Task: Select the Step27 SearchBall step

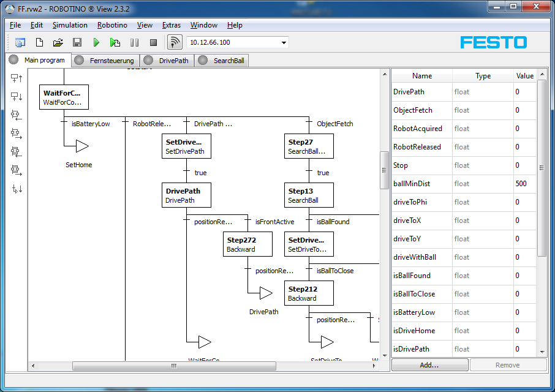Action: tap(309, 146)
